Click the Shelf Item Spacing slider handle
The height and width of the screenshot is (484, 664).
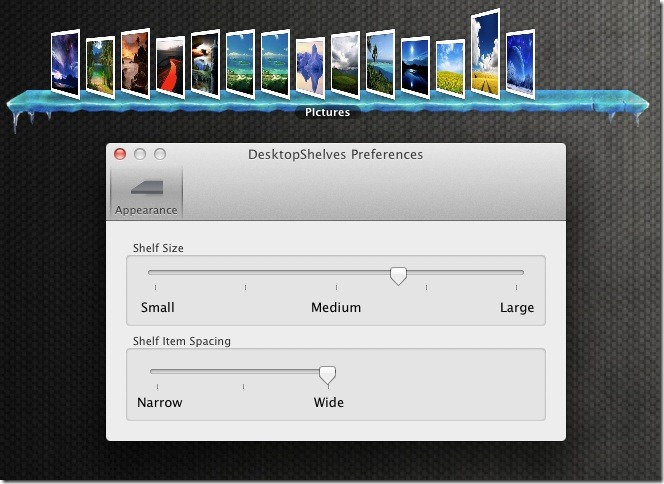click(x=327, y=375)
